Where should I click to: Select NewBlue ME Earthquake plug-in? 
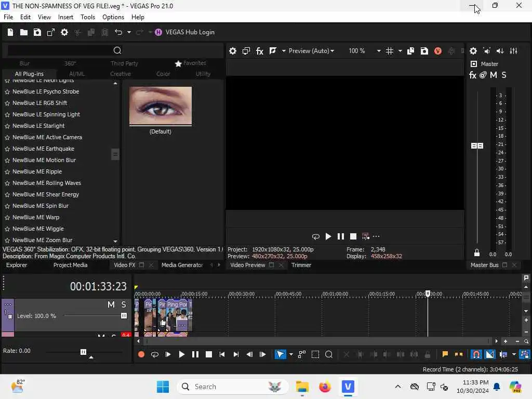pyautogui.click(x=43, y=149)
